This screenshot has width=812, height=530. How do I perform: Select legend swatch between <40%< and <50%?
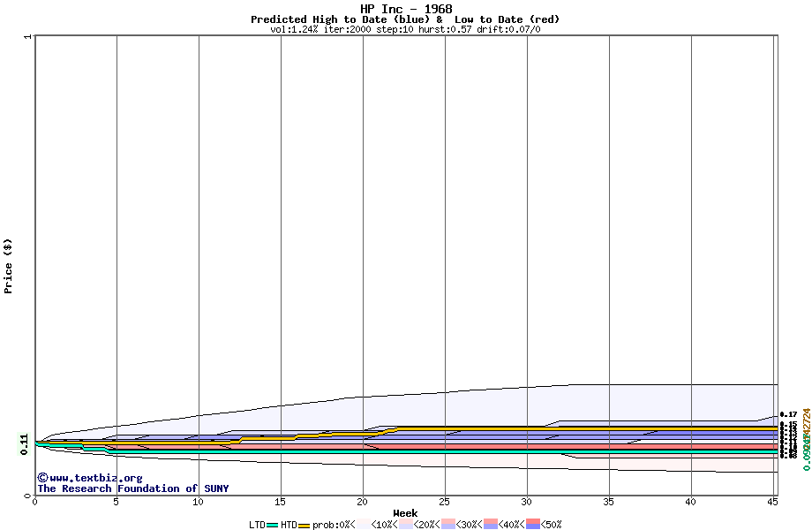533,525
